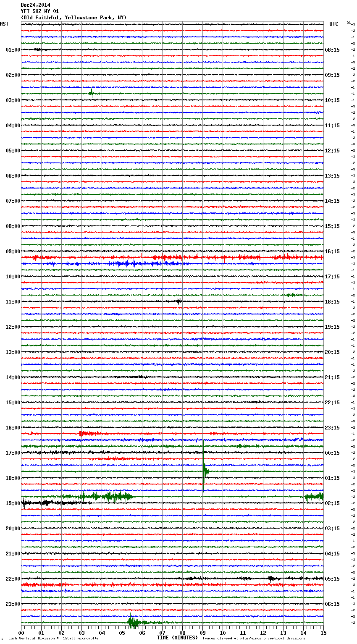Select the 02:00 MST time label
Image resolution: width=357 pixels, height=644 pixels.
coord(13,75)
